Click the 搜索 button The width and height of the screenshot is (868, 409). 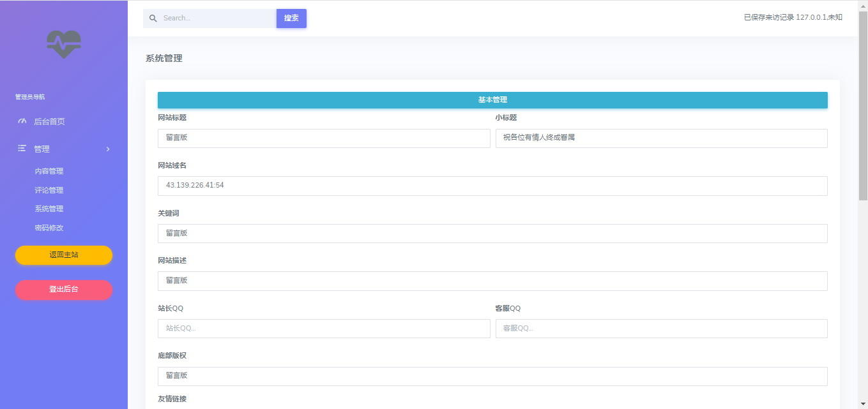pos(291,19)
